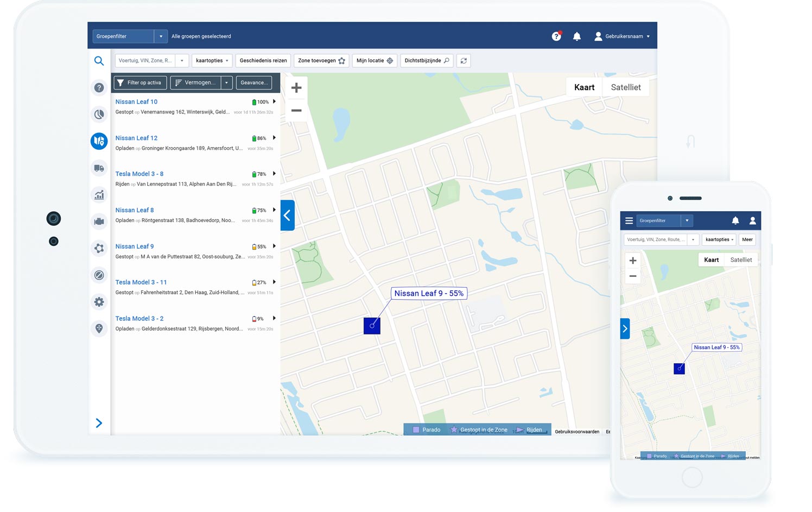Click the Voertuig, VIN, Zone search field

coord(145,61)
